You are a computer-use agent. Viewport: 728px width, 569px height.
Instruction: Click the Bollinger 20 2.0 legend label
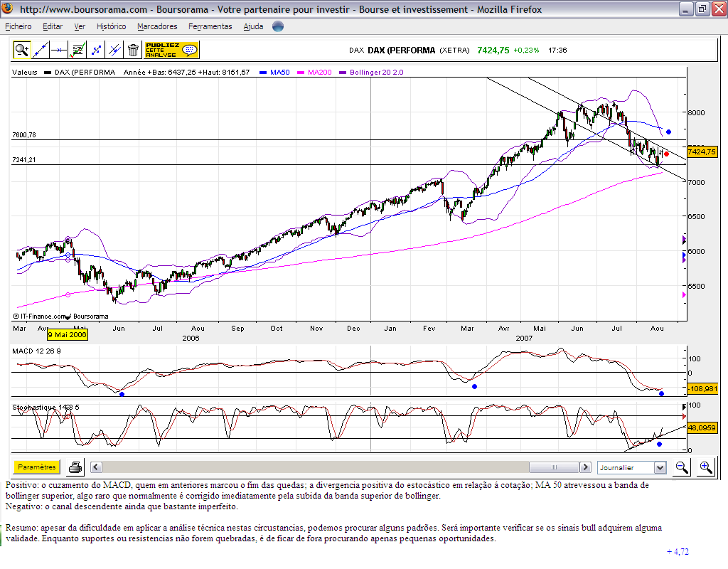(x=377, y=73)
